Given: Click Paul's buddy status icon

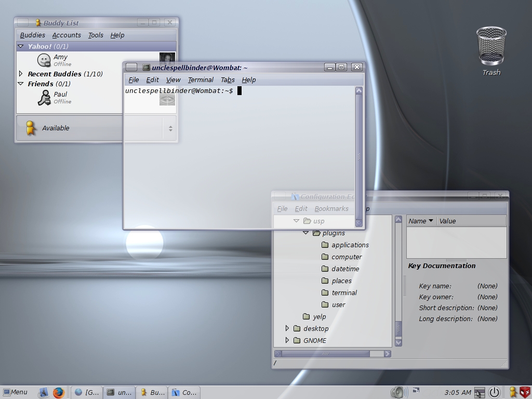Looking at the screenshot, I should pyautogui.click(x=44, y=98).
